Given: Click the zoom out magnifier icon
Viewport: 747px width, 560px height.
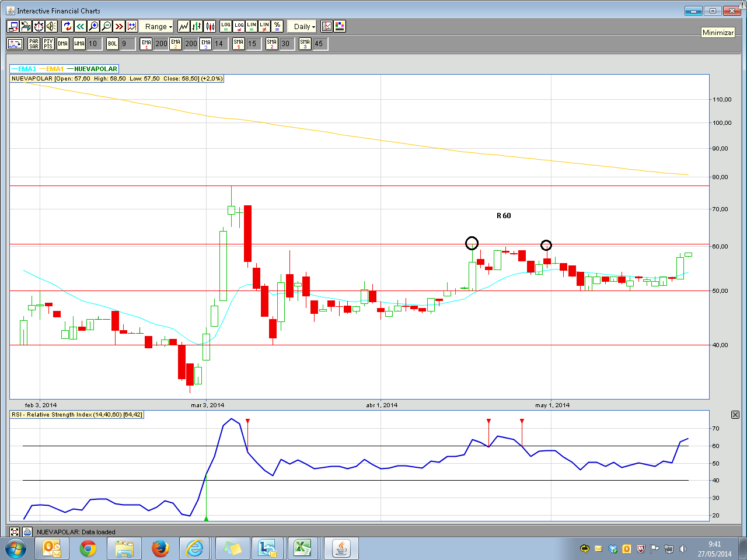Looking at the screenshot, I should point(106,26).
